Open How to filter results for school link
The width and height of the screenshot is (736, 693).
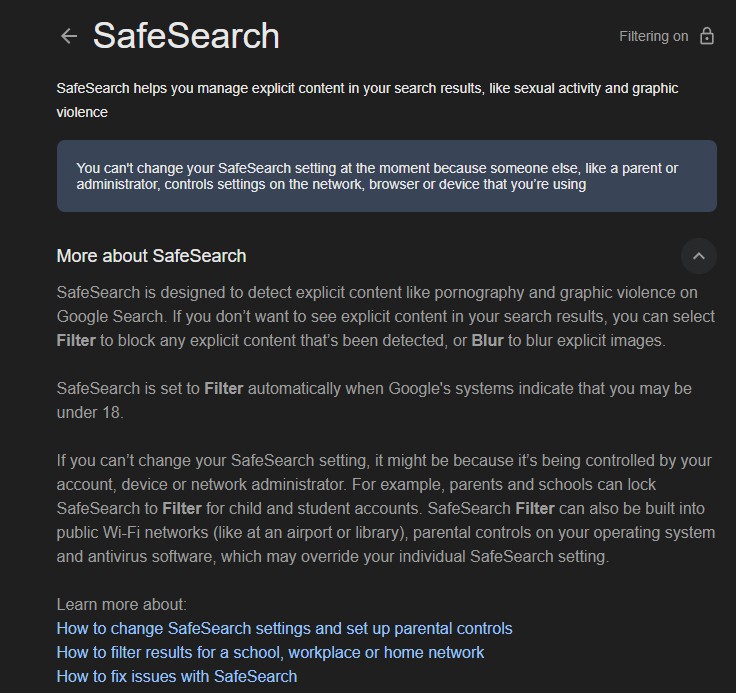(x=270, y=652)
